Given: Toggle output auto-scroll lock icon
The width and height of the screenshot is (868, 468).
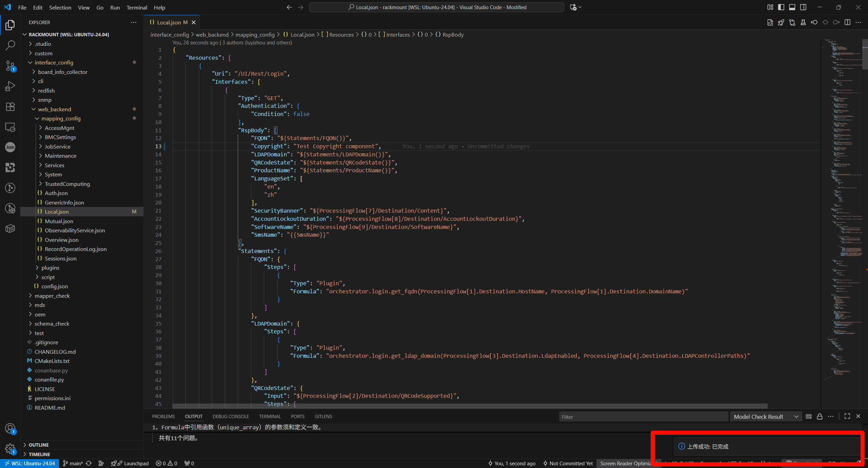Looking at the screenshot, I should [820, 416].
